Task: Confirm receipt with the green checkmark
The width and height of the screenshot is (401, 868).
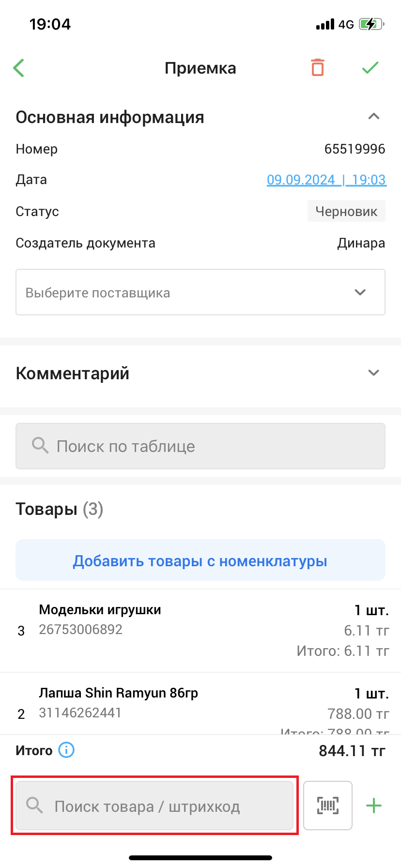Action: coord(370,68)
